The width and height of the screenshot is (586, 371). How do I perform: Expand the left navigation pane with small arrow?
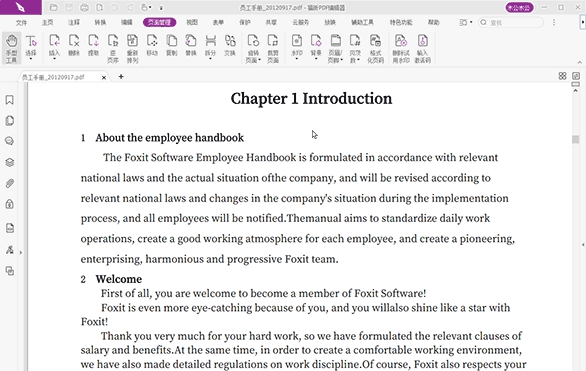pos(21,253)
